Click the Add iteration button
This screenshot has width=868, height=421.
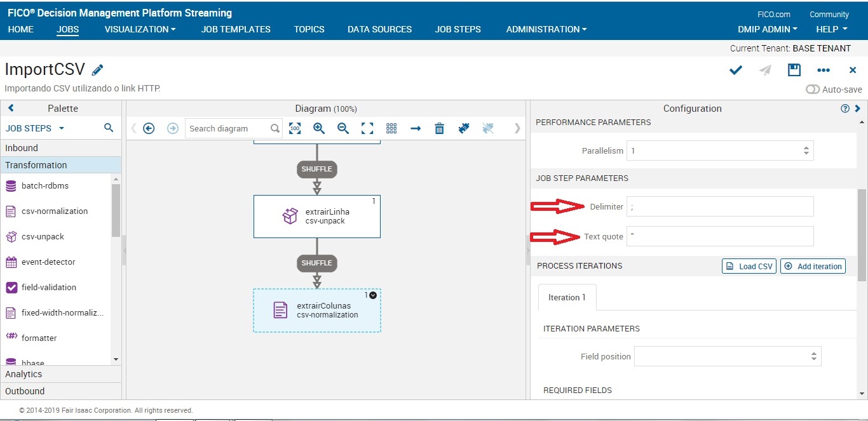pos(813,266)
